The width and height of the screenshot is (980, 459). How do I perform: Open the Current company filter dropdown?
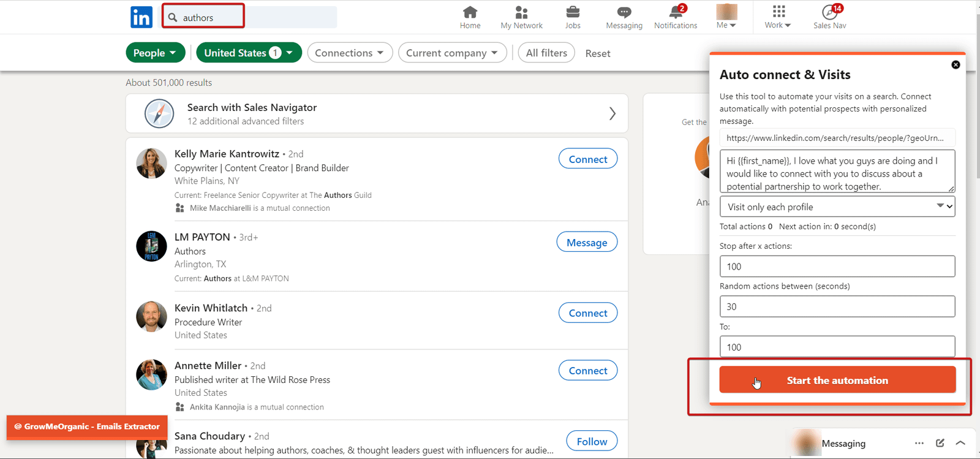coord(453,53)
